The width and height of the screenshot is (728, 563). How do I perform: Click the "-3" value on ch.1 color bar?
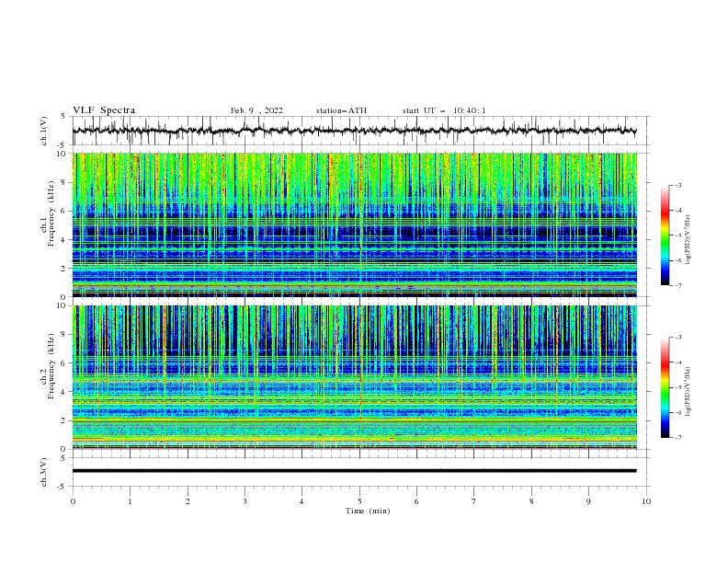coord(677,185)
